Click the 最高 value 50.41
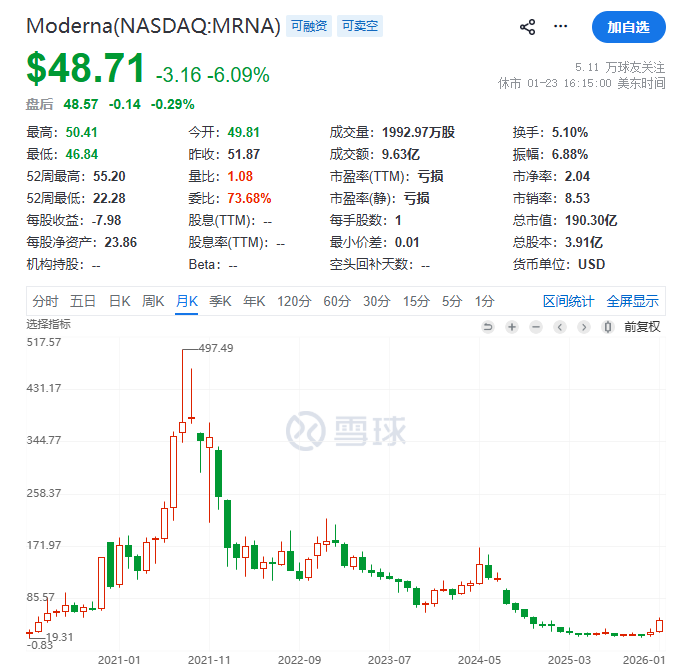Screen dimensions: 678x668 pyautogui.click(x=81, y=132)
